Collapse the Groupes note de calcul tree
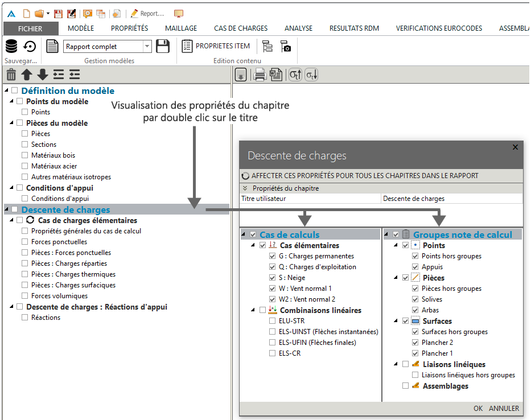The image size is (531, 420). click(x=386, y=234)
